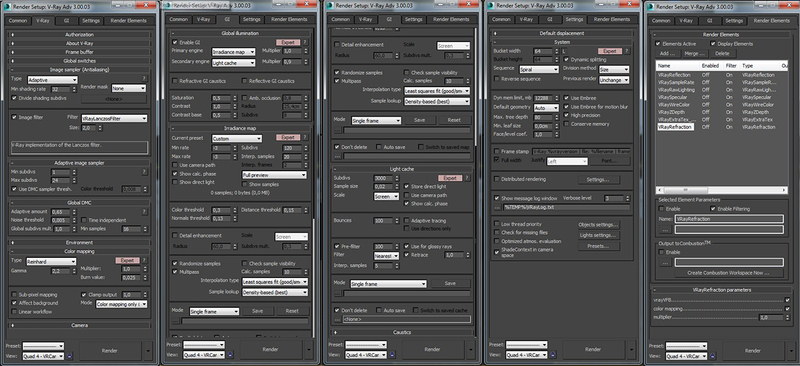Click '...' browse under Irradiance map Mode Single frame
Viewport: 800px width, 366px height.
[176, 321]
